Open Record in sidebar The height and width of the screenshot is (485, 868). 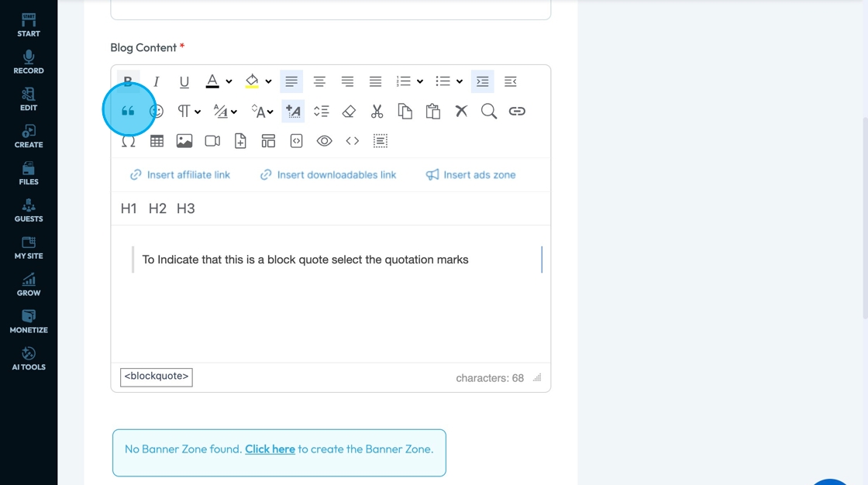click(x=29, y=62)
